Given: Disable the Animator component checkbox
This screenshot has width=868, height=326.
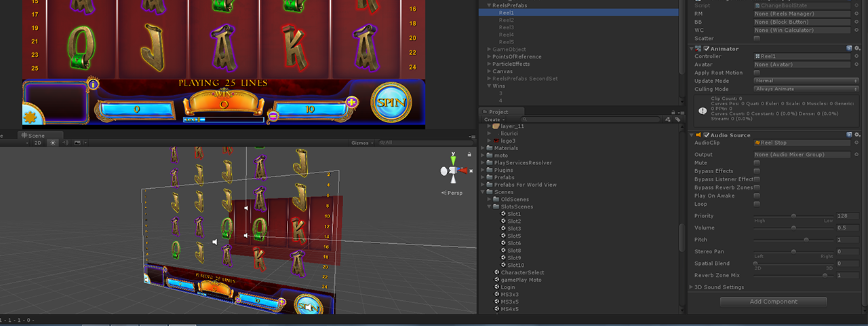Looking at the screenshot, I should pyautogui.click(x=707, y=48).
